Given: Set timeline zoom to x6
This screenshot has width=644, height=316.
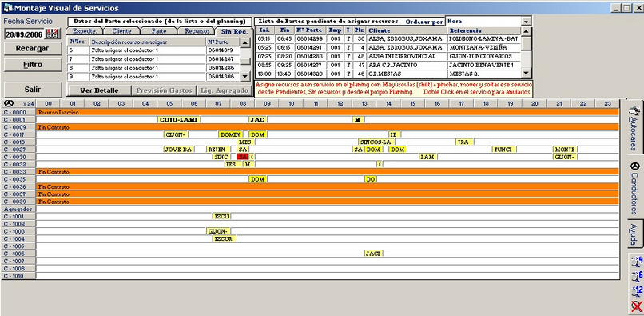Looking at the screenshot, I should point(637,276).
